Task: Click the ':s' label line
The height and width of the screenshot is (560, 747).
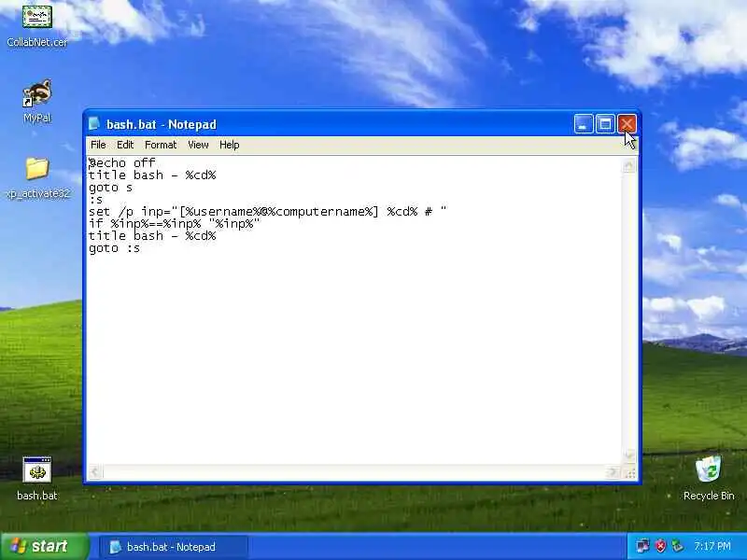Action: [95, 200]
